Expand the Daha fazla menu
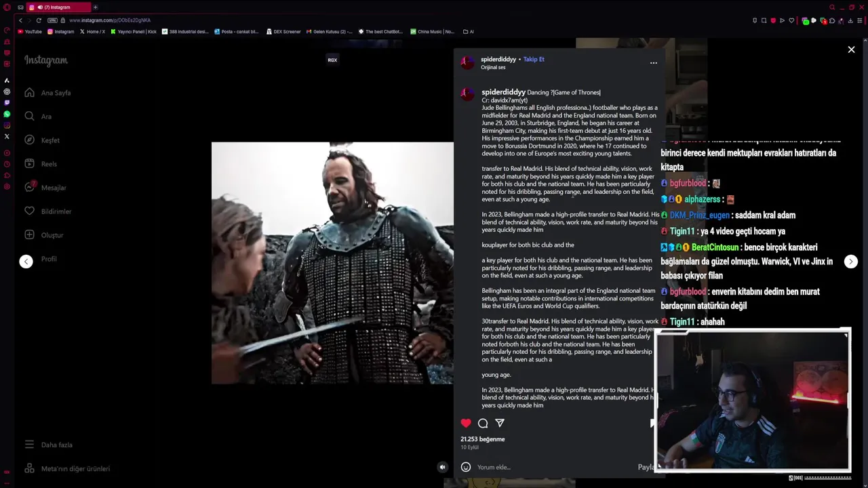The image size is (868, 488). (48, 445)
